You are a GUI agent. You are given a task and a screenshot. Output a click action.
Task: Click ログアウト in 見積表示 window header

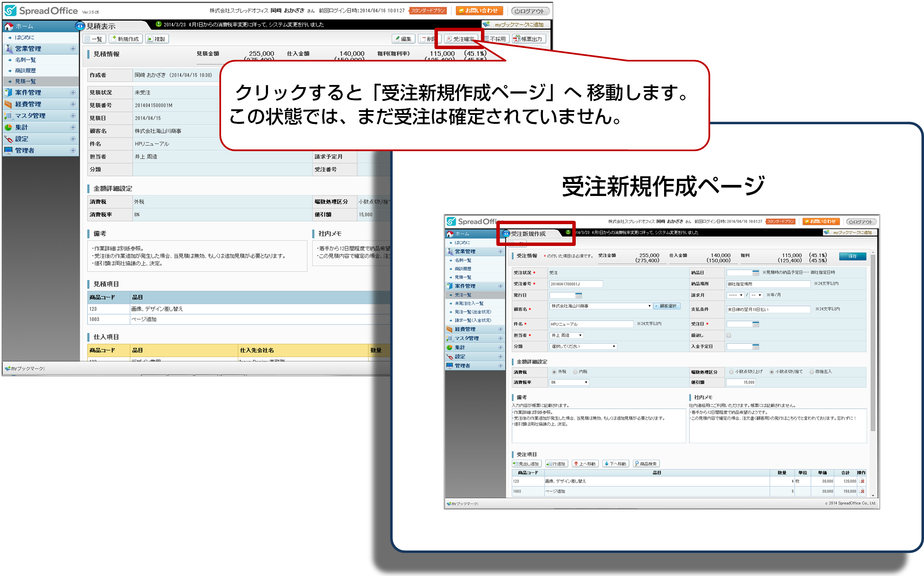[530, 11]
